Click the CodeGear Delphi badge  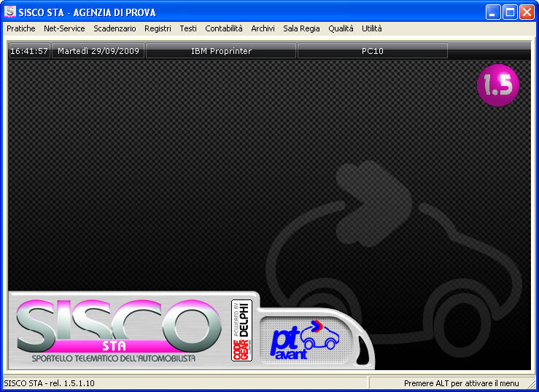[241, 330]
